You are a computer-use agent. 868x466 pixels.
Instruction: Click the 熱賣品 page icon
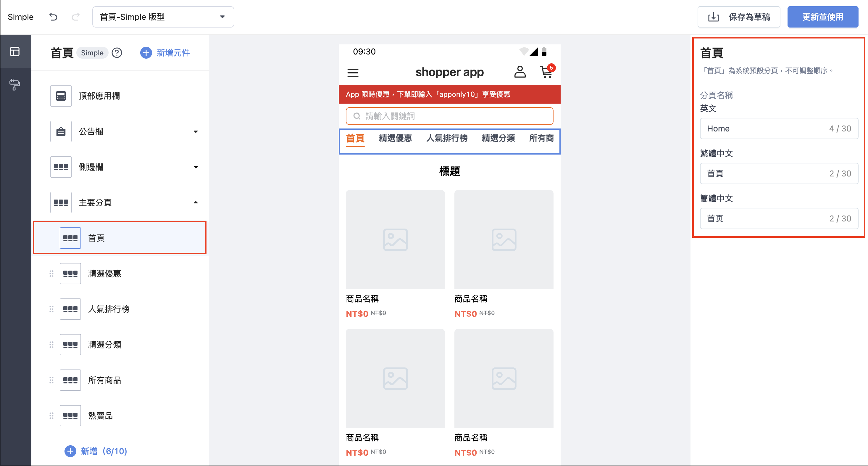coord(70,415)
